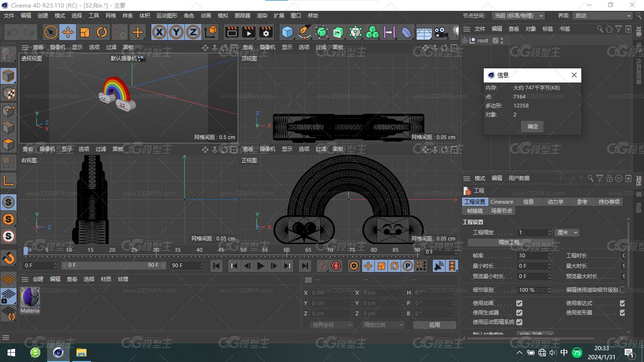Click the Play Forwards button

pyautogui.click(x=261, y=266)
